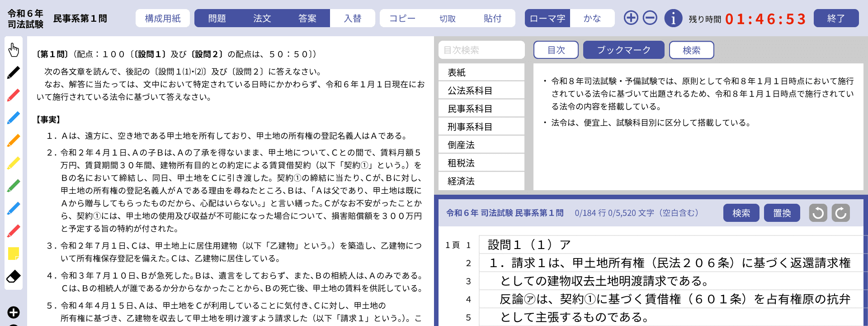Toggle the 答案 pane
Viewport: 868px width, 326px height.
point(307,18)
